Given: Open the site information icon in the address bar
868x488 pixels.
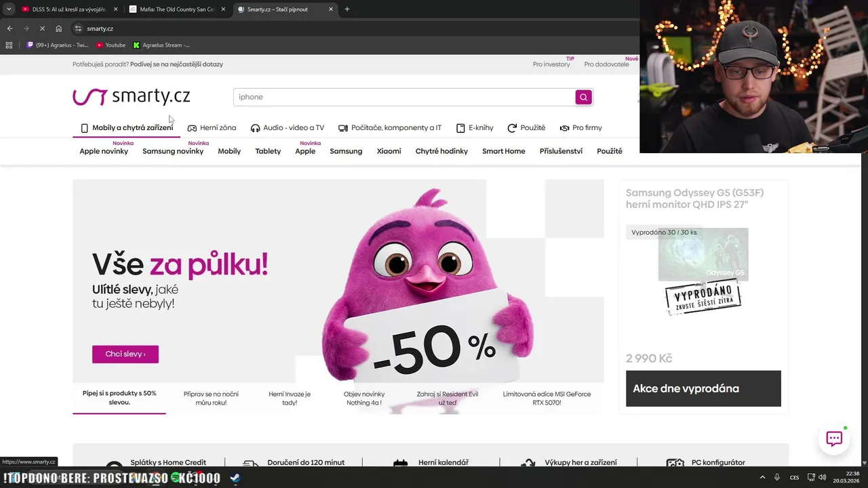Looking at the screenshot, I should point(78,28).
